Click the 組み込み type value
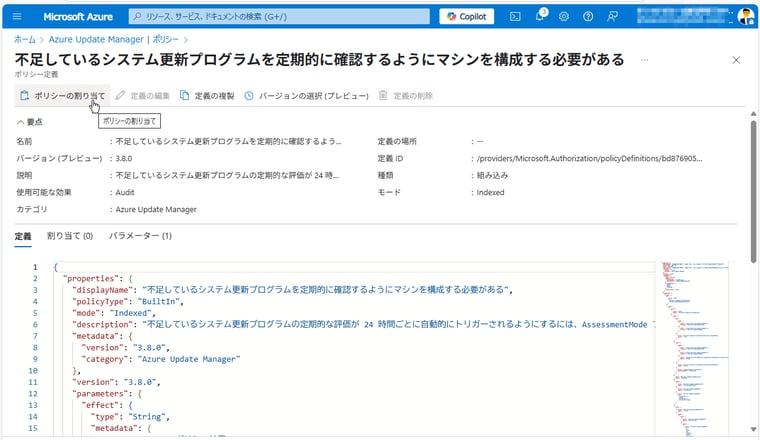The image size is (760, 440). [492, 175]
